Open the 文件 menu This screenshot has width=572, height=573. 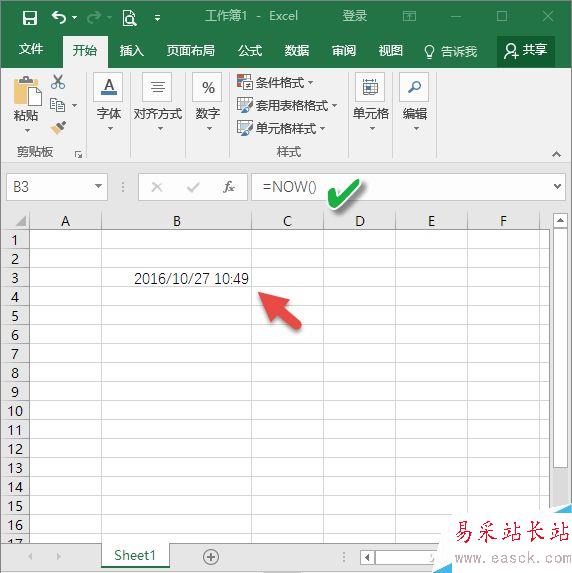[x=31, y=49]
